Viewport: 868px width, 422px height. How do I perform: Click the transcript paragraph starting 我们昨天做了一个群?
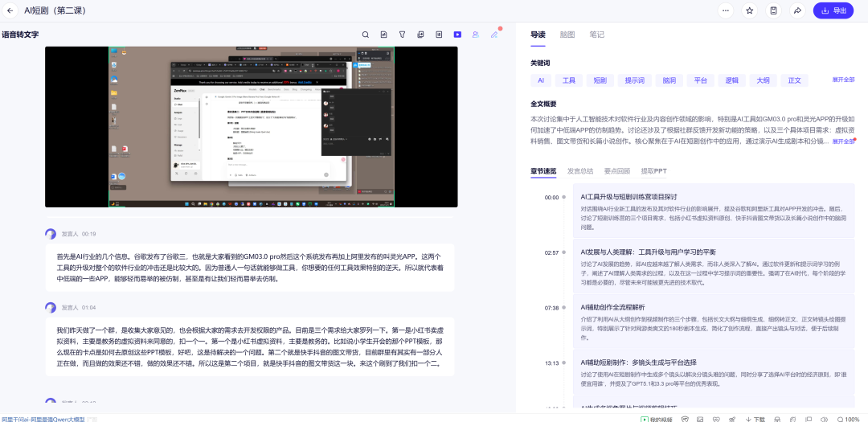coord(250,346)
